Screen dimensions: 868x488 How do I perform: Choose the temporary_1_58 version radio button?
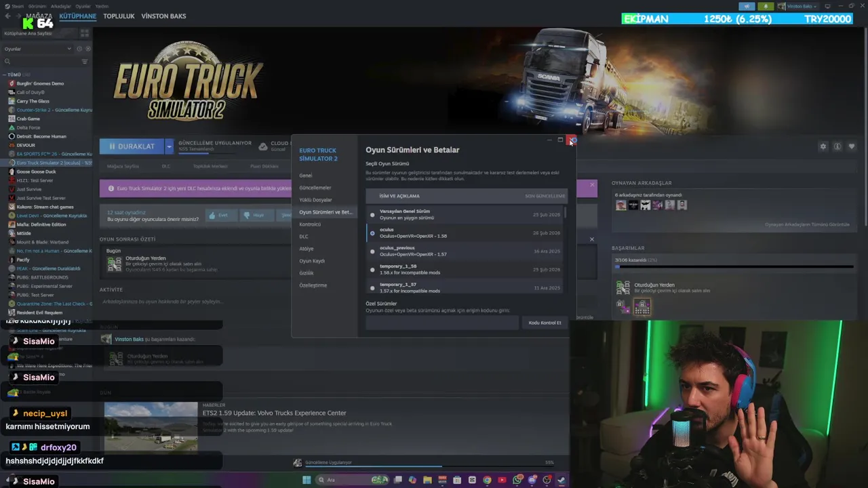click(372, 270)
